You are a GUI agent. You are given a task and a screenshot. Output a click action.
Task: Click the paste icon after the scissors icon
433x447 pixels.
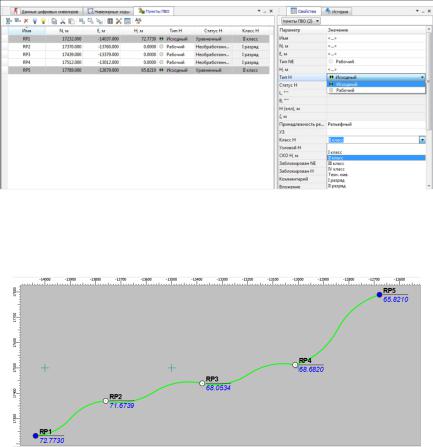click(71, 21)
